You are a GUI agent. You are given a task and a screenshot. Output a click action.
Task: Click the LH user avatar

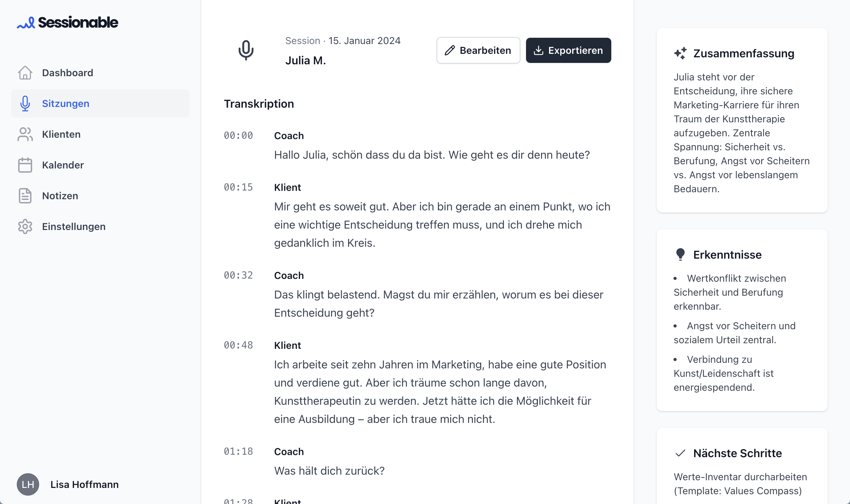(x=28, y=484)
